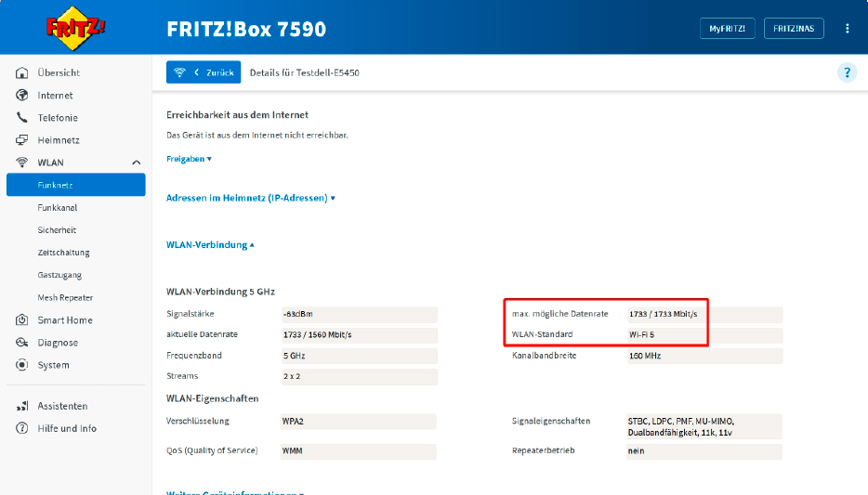Expand Adressen im Heimnetz (IP-Adressen)
The width and height of the screenshot is (868, 495).
tap(251, 198)
